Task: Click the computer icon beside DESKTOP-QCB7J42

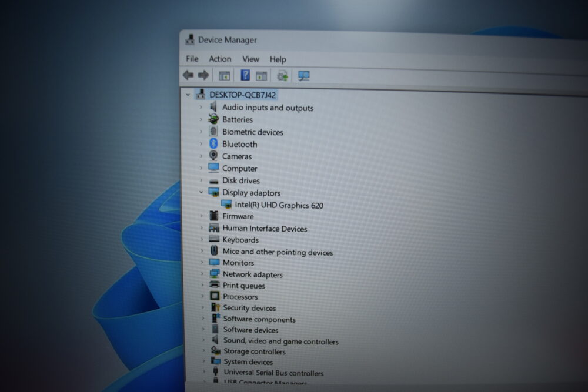Action: click(x=201, y=94)
